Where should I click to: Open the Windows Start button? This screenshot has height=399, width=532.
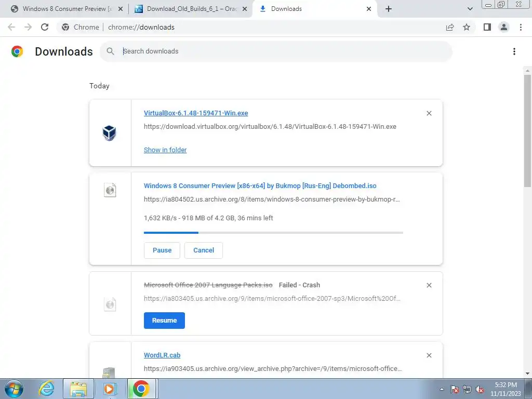coord(14,389)
